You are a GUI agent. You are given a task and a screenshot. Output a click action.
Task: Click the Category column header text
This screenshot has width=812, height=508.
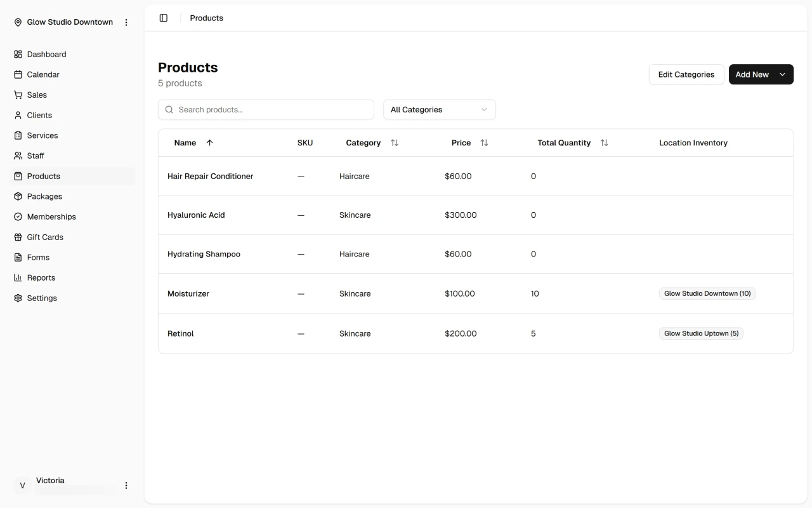(363, 143)
